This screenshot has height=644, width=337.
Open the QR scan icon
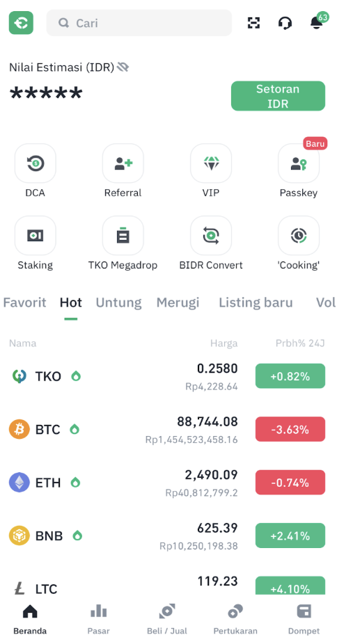point(254,23)
